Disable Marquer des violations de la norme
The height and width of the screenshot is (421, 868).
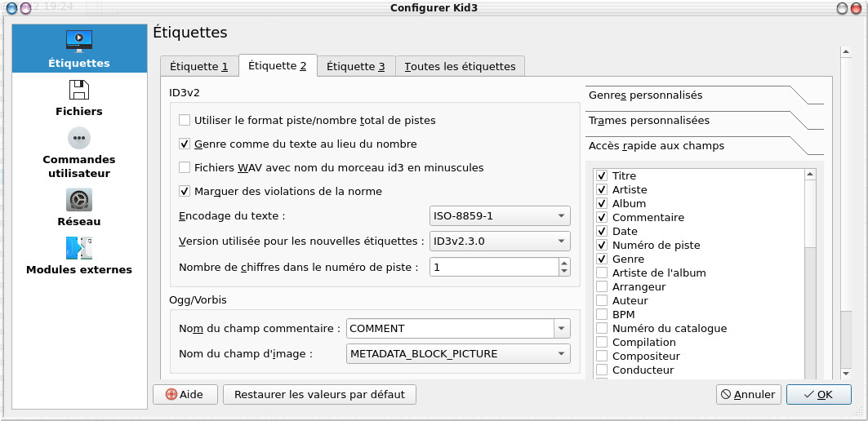pos(185,192)
